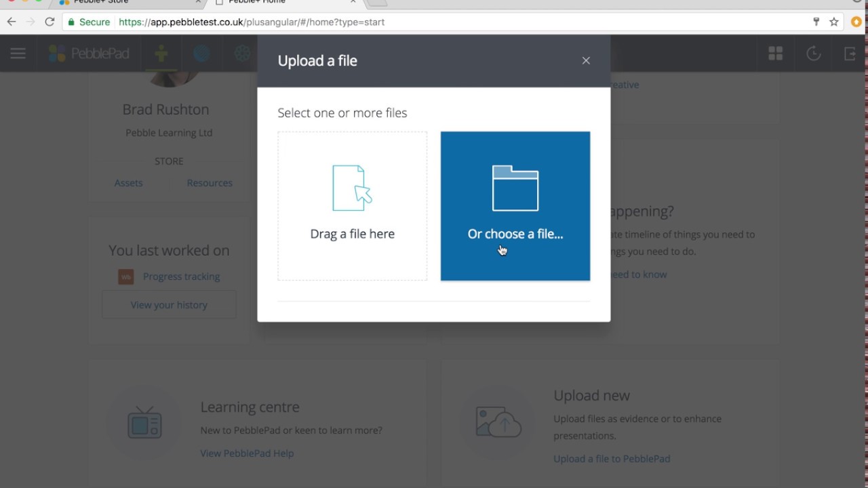Click the Learning centre heading
The image size is (868, 488).
[250, 407]
